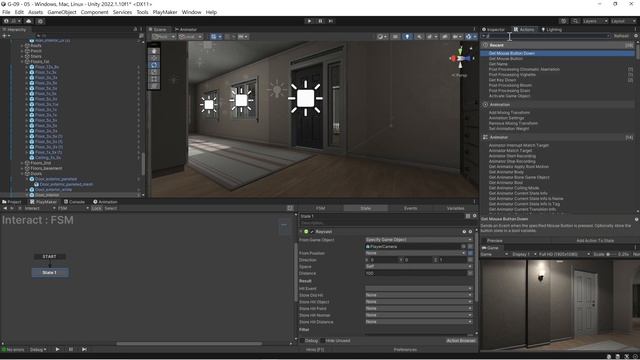640x360 pixels.
Task: Switch to the Lighting tab
Action: tap(551, 29)
